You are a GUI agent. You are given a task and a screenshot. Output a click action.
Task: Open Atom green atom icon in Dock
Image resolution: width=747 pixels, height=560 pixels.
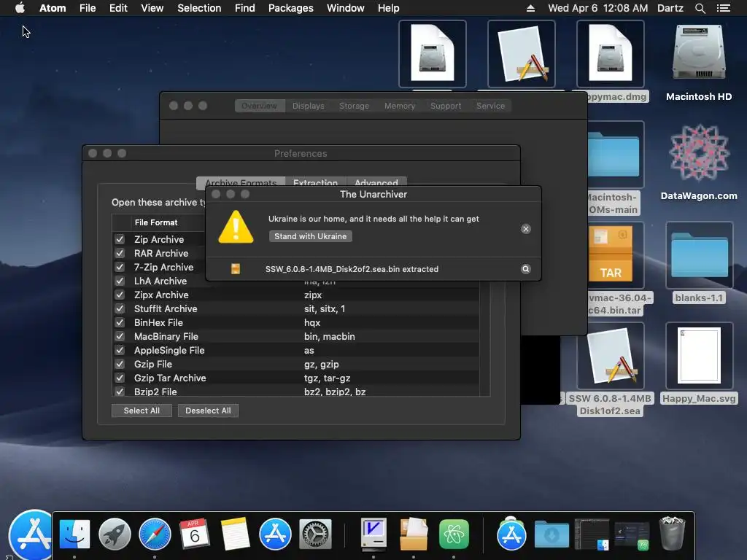coord(454,534)
